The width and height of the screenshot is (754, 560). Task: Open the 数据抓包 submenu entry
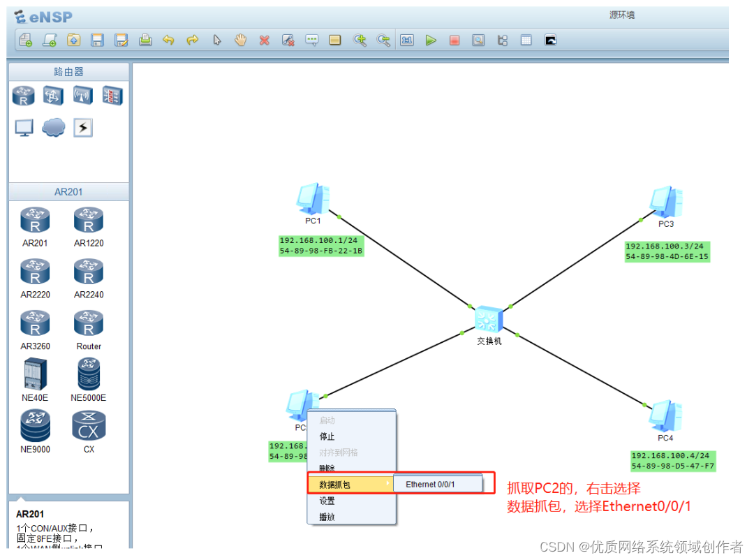pyautogui.click(x=351, y=484)
